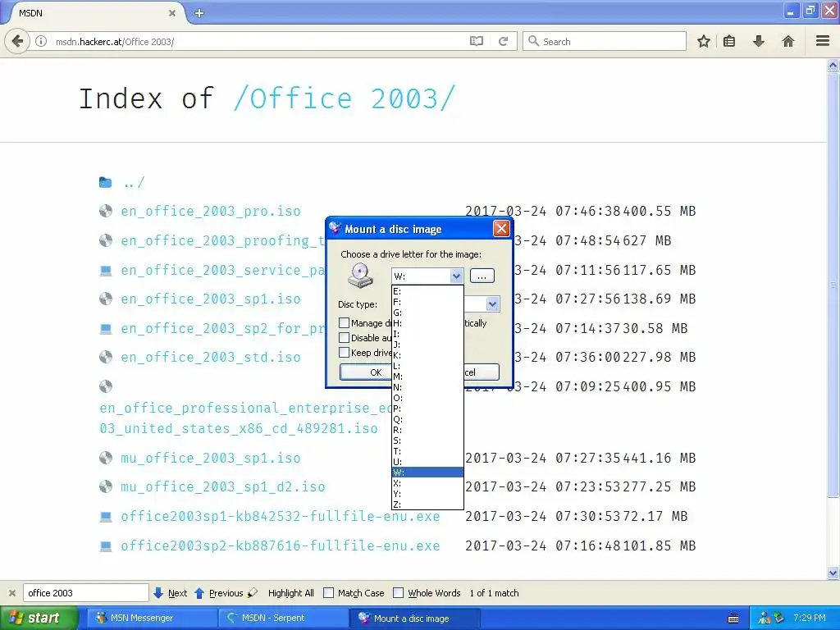Collapse the drive letter combo box arrow
The height and width of the screenshot is (630, 840).
[456, 276]
